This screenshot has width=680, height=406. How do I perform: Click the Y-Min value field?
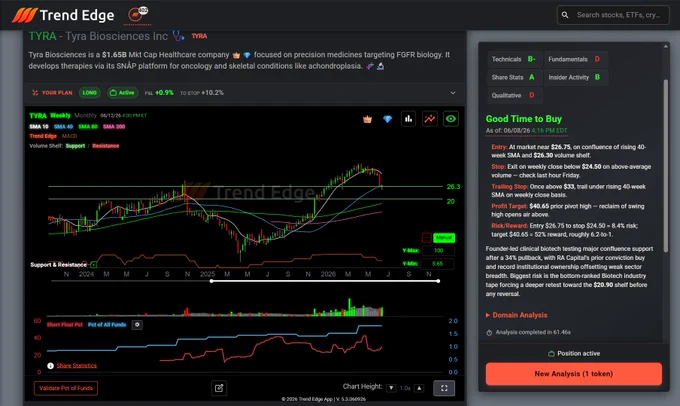point(438,264)
